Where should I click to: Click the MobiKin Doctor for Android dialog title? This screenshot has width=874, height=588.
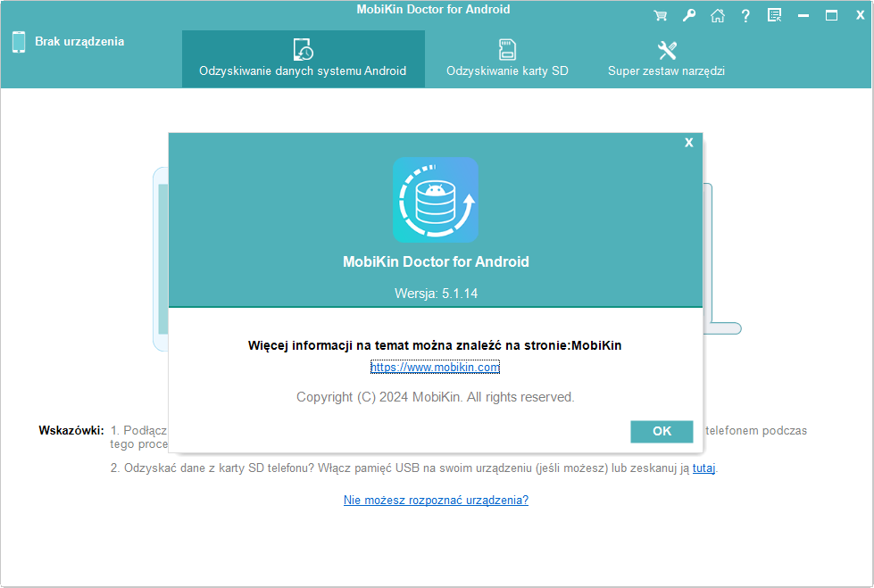436,262
